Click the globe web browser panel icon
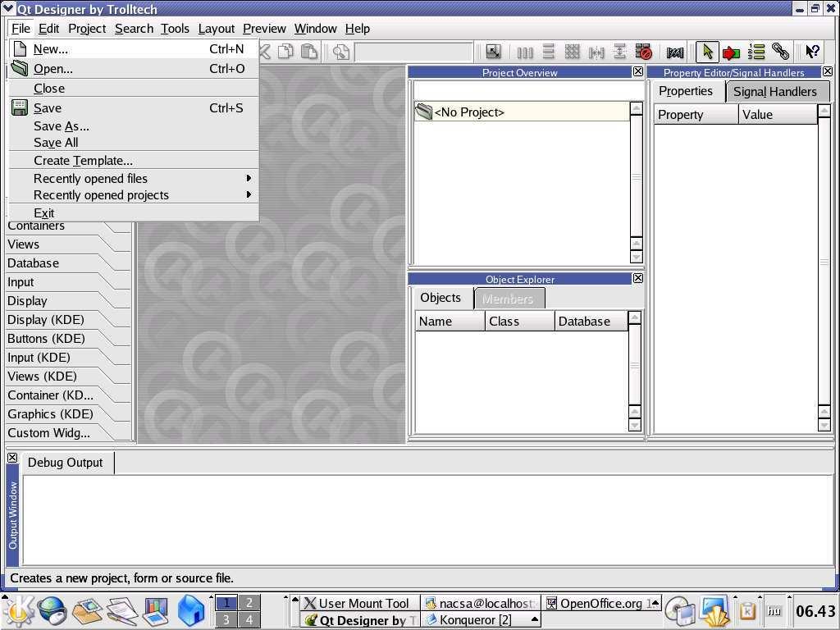The width and height of the screenshot is (840, 630). coord(52,610)
